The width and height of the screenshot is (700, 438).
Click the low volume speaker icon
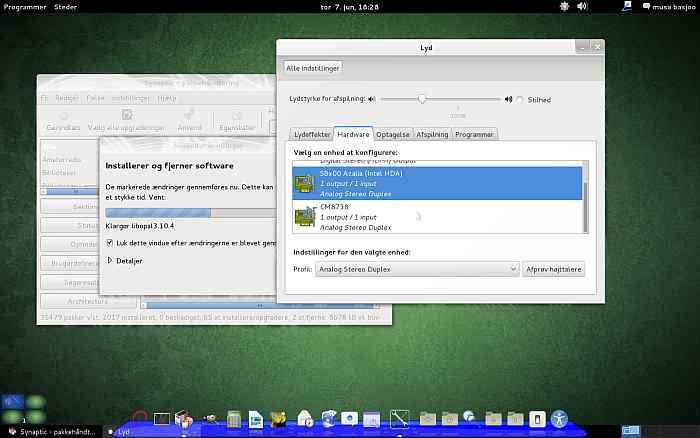[372, 99]
